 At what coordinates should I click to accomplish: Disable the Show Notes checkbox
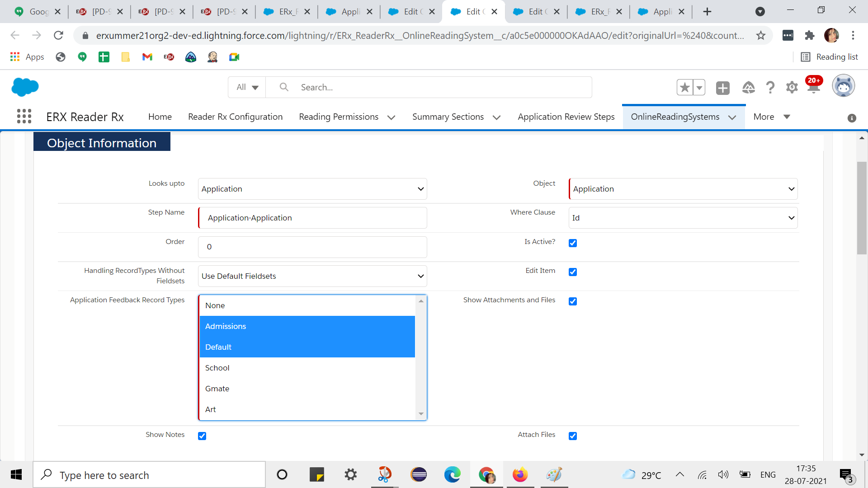(202, 436)
